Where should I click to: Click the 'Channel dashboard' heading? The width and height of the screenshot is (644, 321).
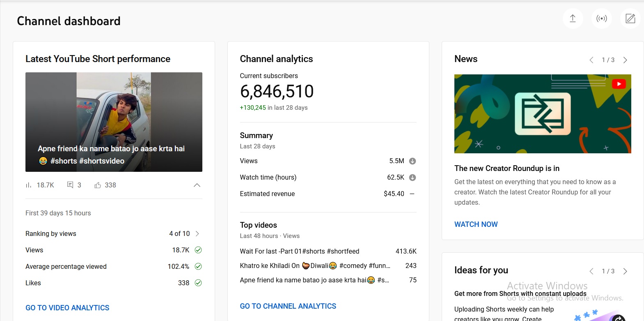(x=69, y=21)
